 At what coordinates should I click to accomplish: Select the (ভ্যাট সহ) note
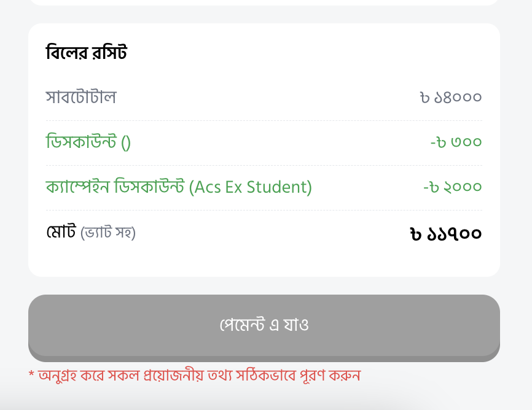coord(108,233)
